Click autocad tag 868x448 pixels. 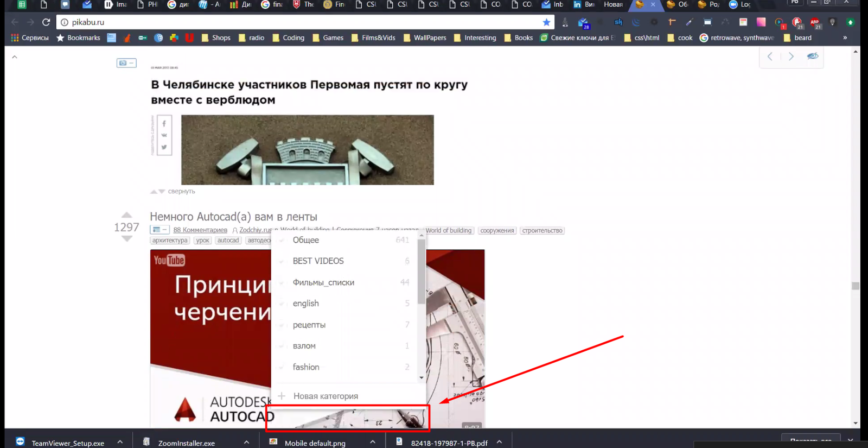228,241
